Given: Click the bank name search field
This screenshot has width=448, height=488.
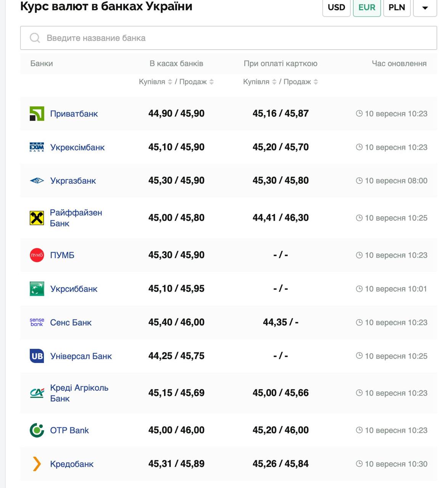Looking at the screenshot, I should tap(229, 38).
